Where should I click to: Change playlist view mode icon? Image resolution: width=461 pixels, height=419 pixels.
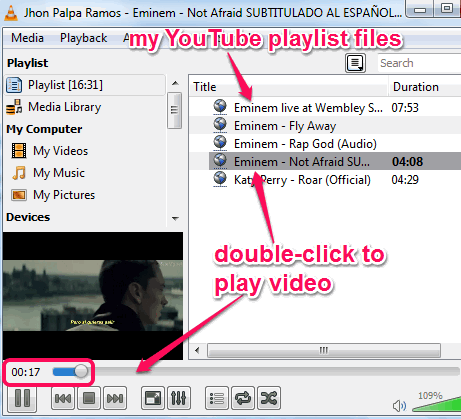tap(355, 63)
